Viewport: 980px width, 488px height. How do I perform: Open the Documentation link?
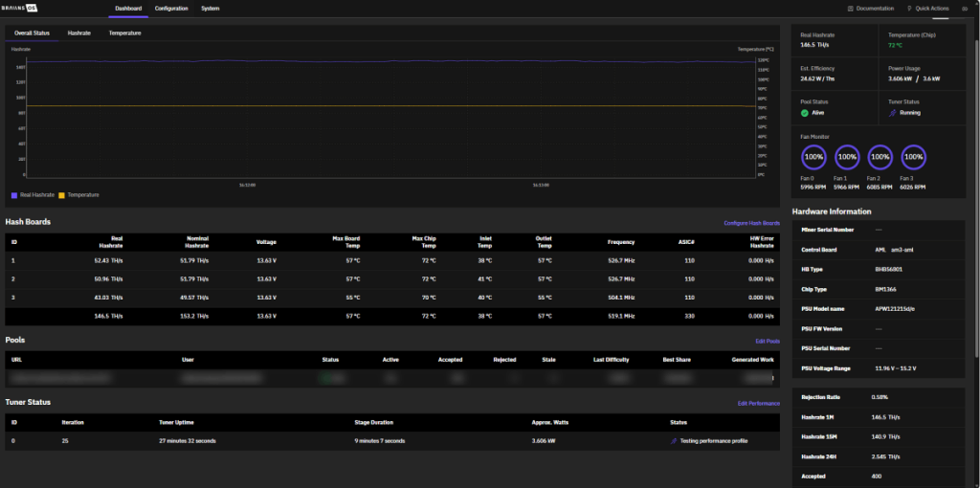pyautogui.click(x=871, y=9)
